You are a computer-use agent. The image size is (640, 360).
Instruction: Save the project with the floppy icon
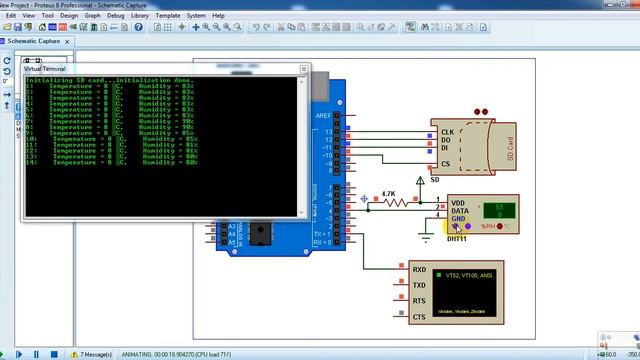point(18,27)
